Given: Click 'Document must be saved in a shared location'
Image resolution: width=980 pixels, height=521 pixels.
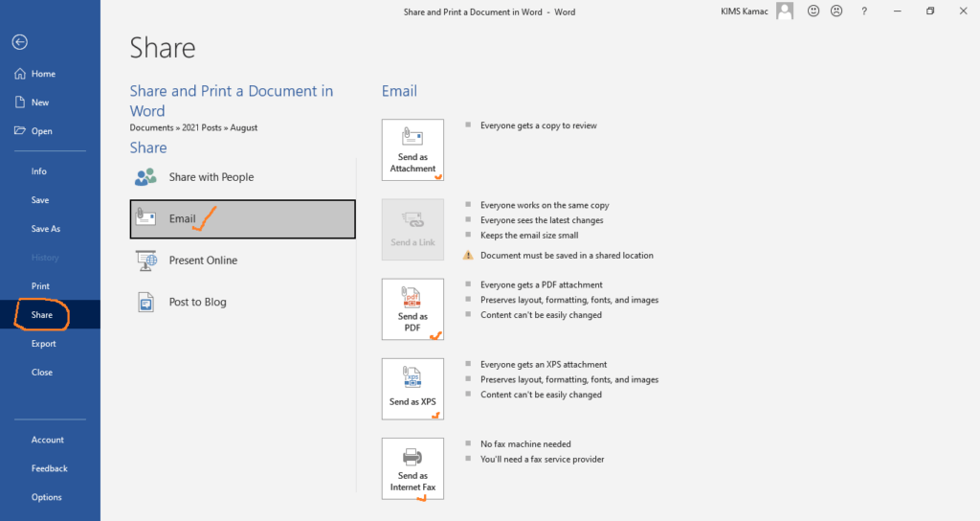Looking at the screenshot, I should [x=567, y=255].
